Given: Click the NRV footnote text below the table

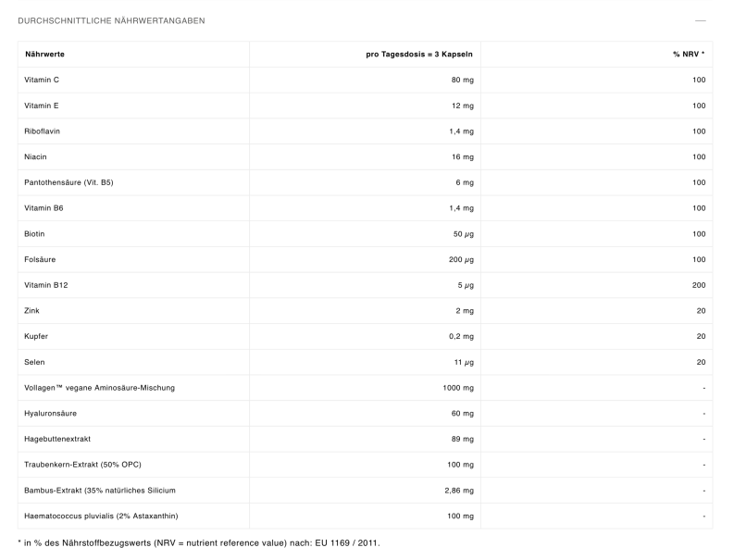Looking at the screenshot, I should (x=199, y=542).
